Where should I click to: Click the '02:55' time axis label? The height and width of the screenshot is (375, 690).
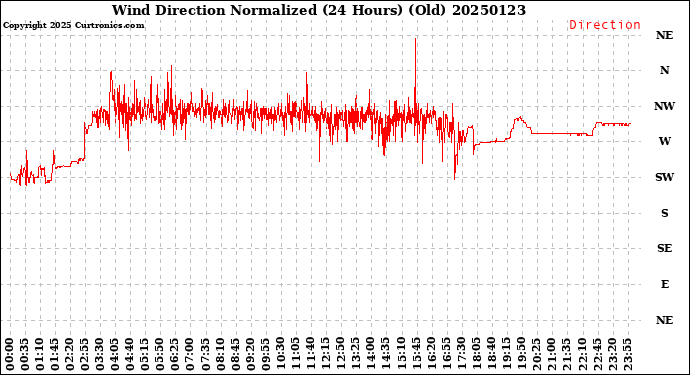coord(85,354)
